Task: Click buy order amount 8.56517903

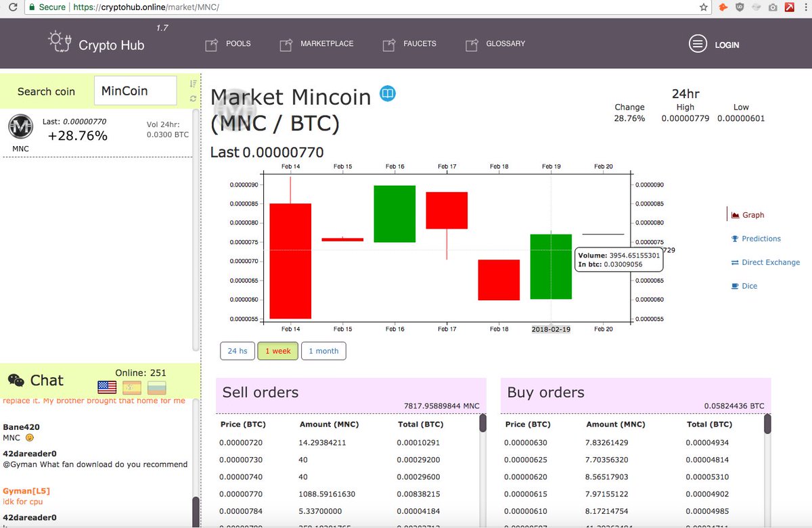Action: [607, 477]
